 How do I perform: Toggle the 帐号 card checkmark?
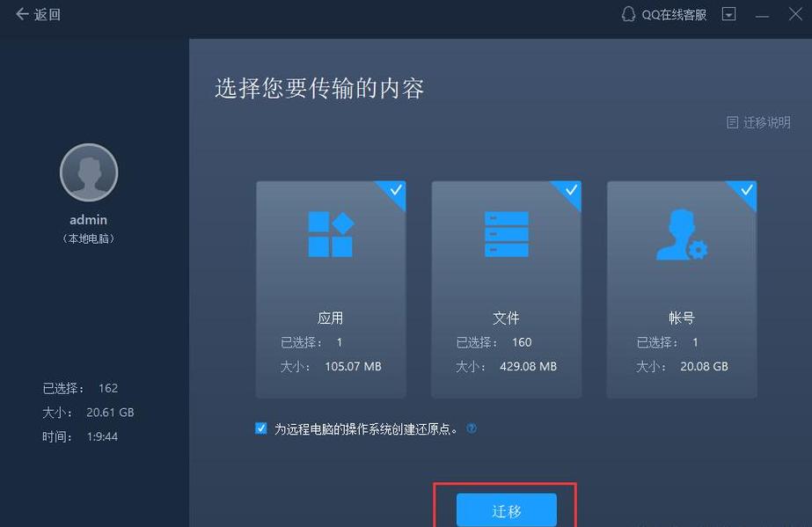[x=746, y=191]
